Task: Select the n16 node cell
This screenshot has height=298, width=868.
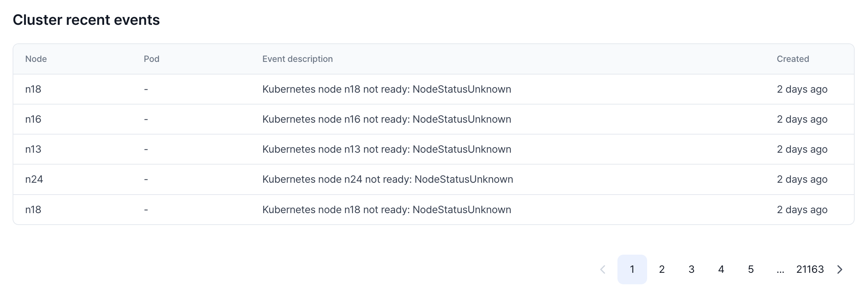Action: point(33,119)
